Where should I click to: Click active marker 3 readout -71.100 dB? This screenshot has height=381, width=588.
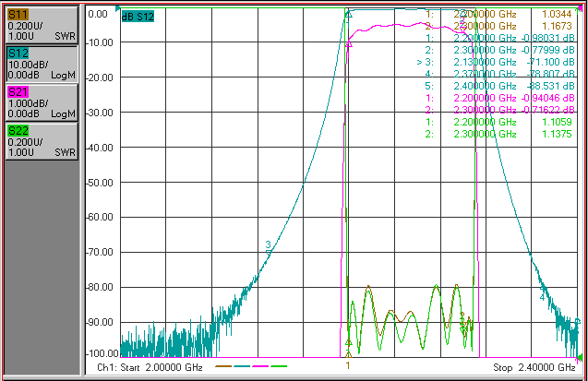click(x=551, y=62)
